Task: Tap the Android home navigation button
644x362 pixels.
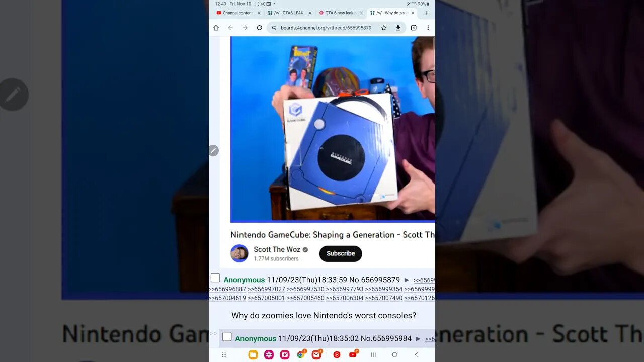Action: tap(395, 355)
